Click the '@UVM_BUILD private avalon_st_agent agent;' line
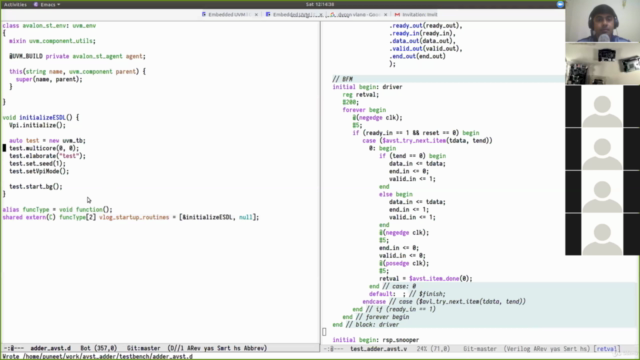The image size is (640, 360). pyautogui.click(x=77, y=56)
